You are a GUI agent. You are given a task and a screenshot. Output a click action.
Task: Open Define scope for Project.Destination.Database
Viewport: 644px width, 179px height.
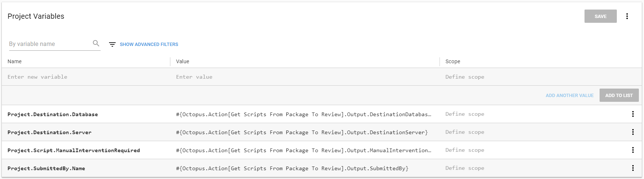point(465,114)
